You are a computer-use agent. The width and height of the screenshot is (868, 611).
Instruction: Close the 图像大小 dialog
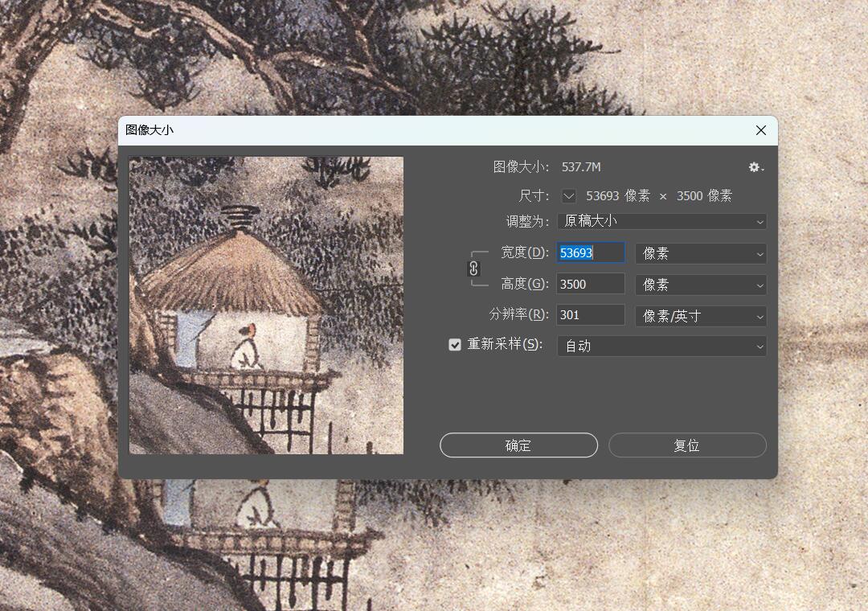pos(761,130)
